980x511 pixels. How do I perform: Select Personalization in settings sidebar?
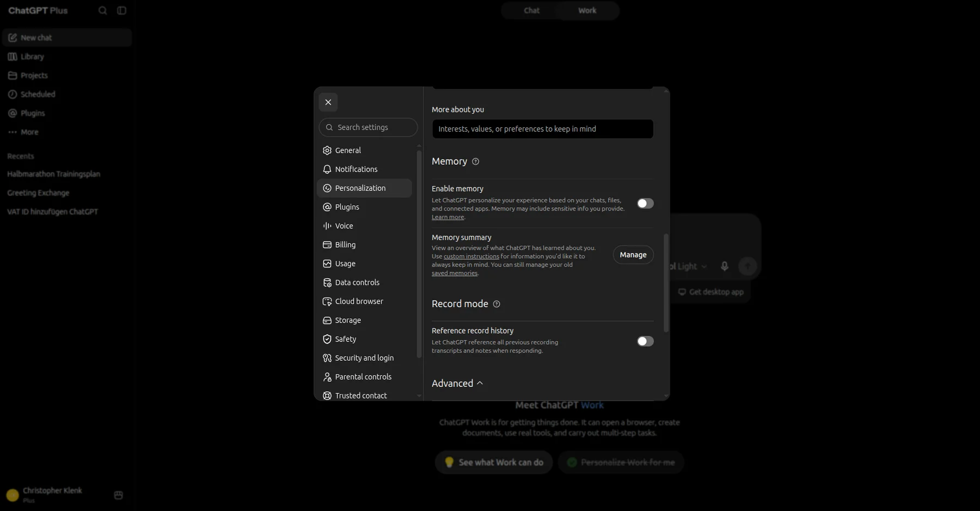pos(364,188)
